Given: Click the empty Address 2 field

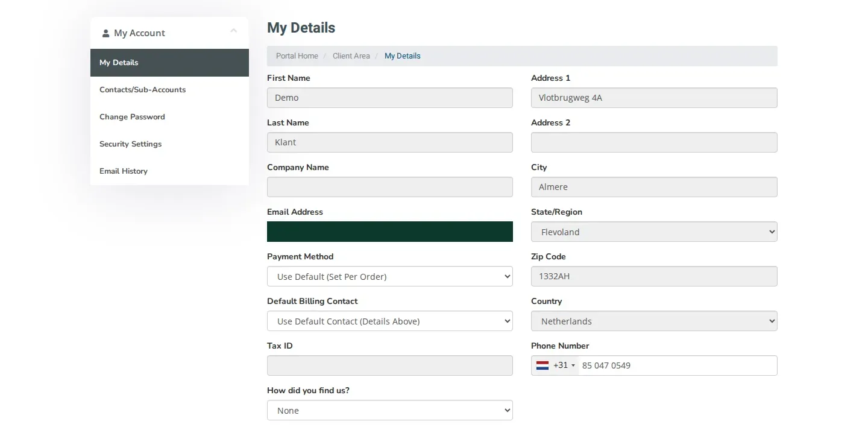Looking at the screenshot, I should click(654, 142).
